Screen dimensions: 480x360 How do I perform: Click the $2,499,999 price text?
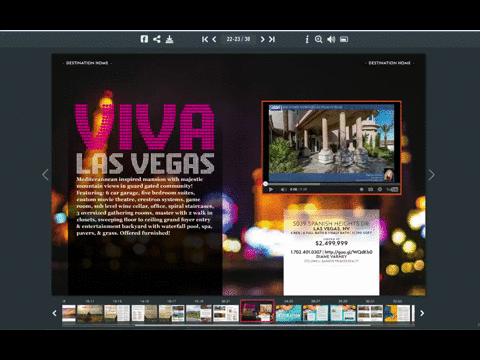pos(331,243)
